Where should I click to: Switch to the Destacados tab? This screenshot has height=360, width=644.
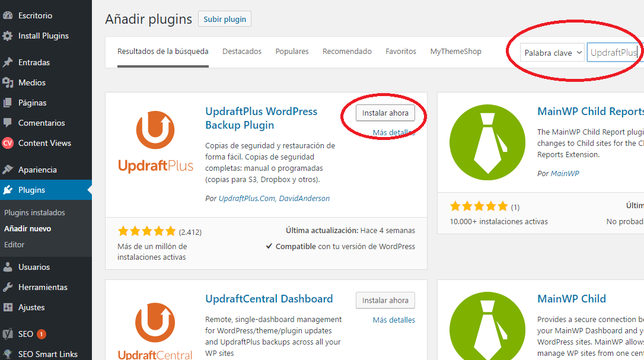[242, 52]
